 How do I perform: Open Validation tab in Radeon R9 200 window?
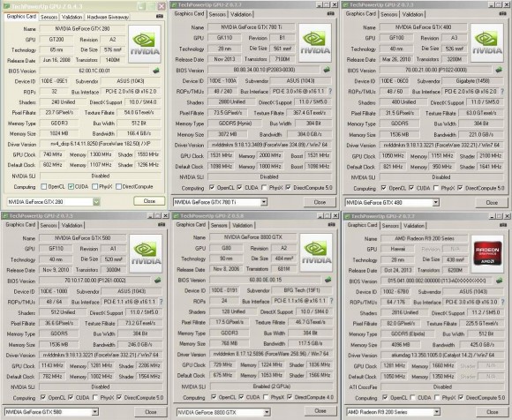tap(414, 226)
